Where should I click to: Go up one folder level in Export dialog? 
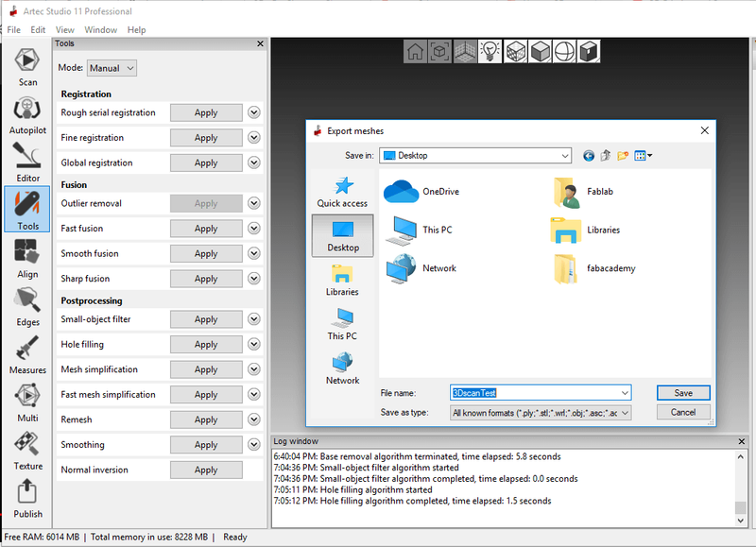[x=607, y=156]
